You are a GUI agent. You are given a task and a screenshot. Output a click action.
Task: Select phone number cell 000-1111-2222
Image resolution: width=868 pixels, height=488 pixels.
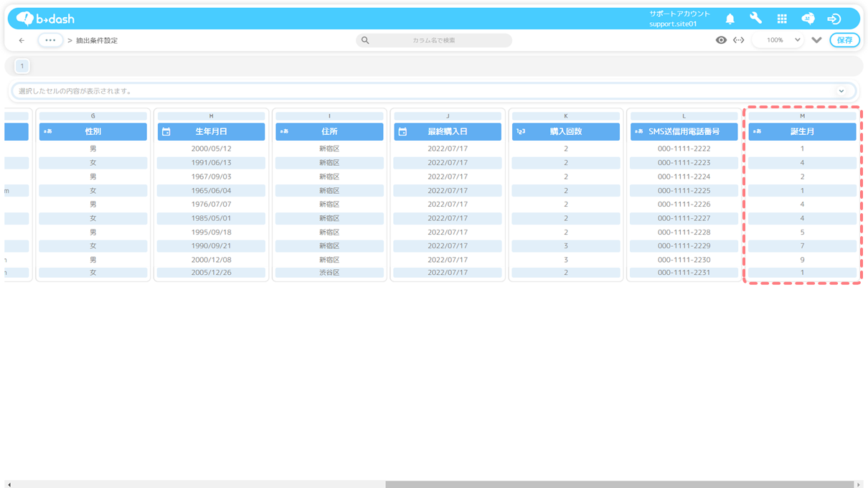(x=684, y=149)
